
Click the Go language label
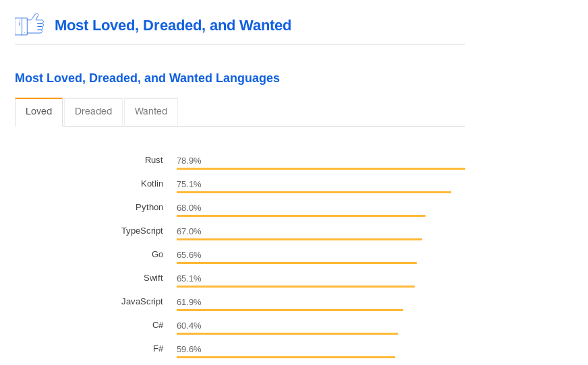tap(157, 255)
